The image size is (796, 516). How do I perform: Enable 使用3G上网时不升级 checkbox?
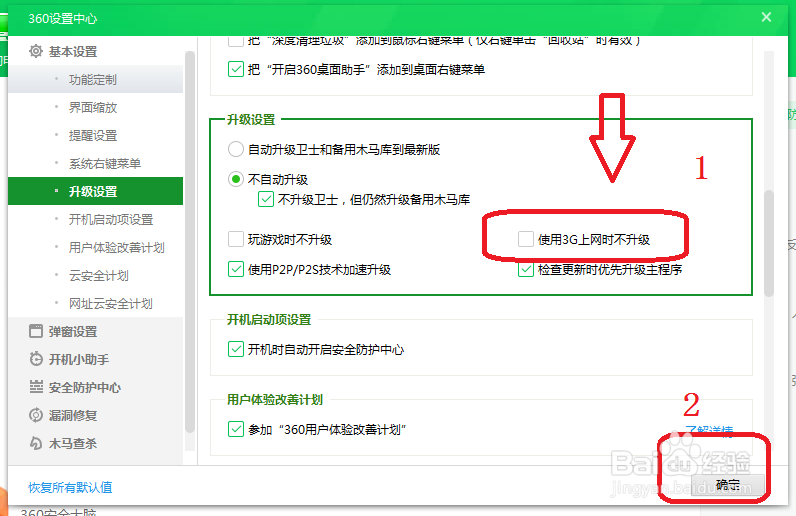(x=525, y=239)
